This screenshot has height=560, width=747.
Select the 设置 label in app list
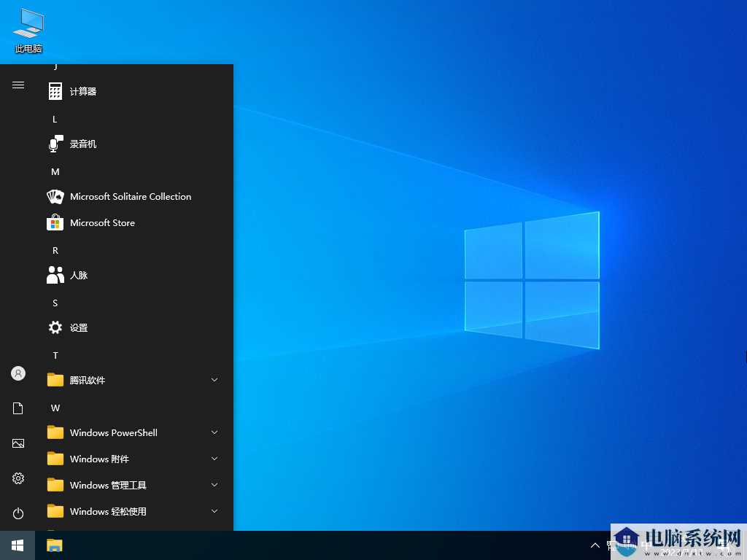(79, 327)
